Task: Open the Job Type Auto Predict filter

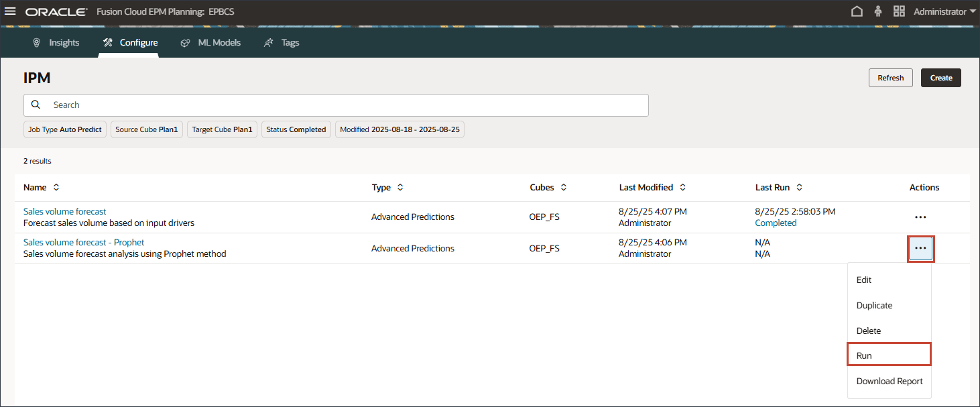Action: pyautogui.click(x=65, y=129)
